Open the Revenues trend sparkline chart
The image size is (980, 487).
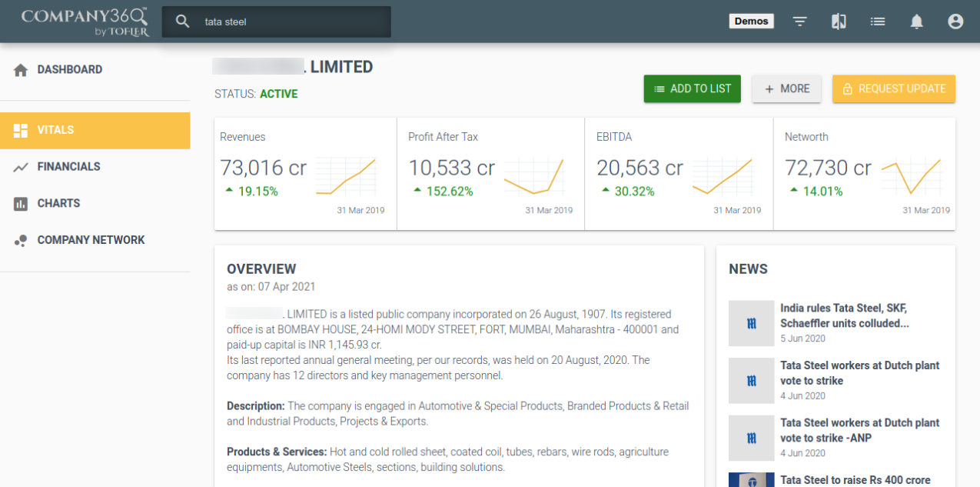[x=346, y=177]
